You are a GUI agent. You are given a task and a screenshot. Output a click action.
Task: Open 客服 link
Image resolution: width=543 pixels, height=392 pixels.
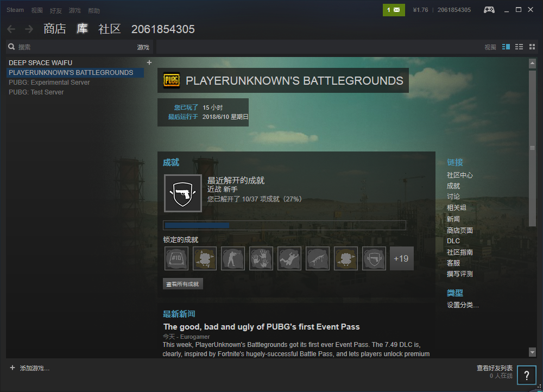point(453,263)
